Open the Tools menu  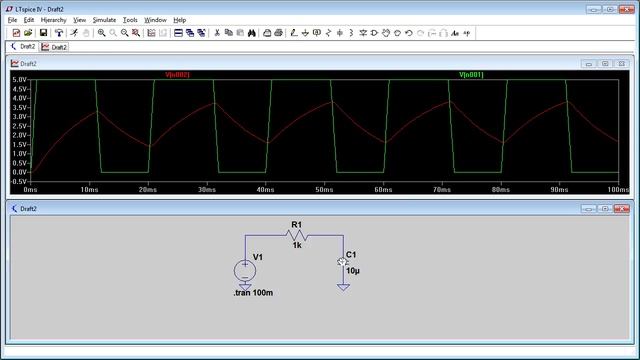[x=130, y=20]
